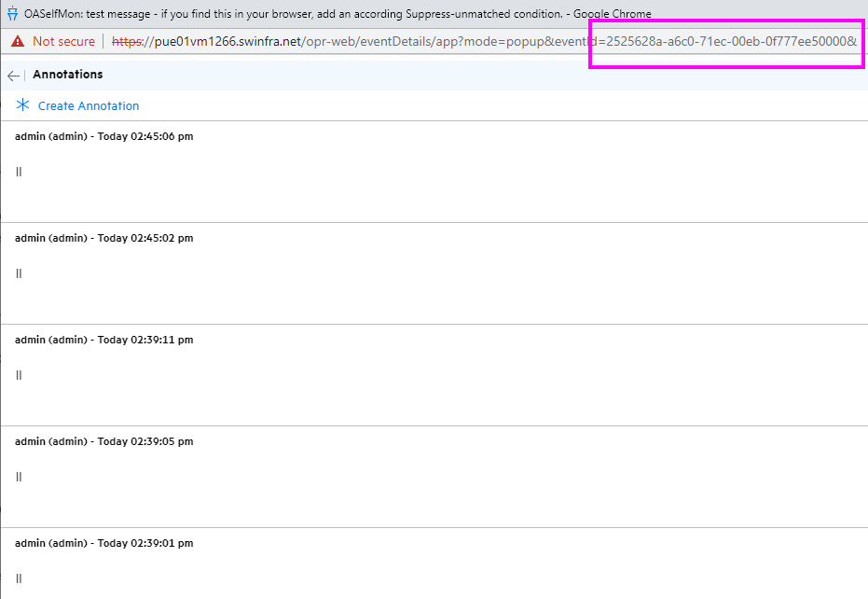This screenshot has width=868, height=599.
Task: Click the asterisk icon for Create Annotation
Action: coord(23,105)
